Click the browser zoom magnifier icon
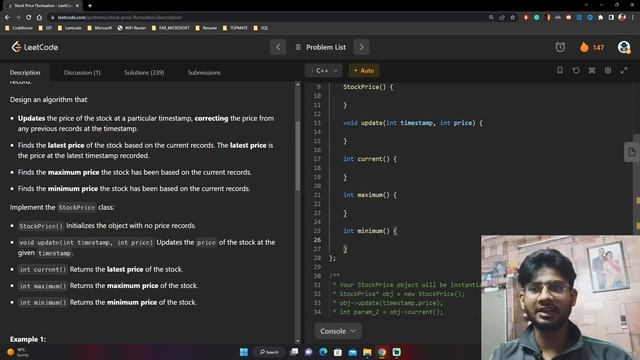This screenshot has height=360, width=640. click(491, 17)
